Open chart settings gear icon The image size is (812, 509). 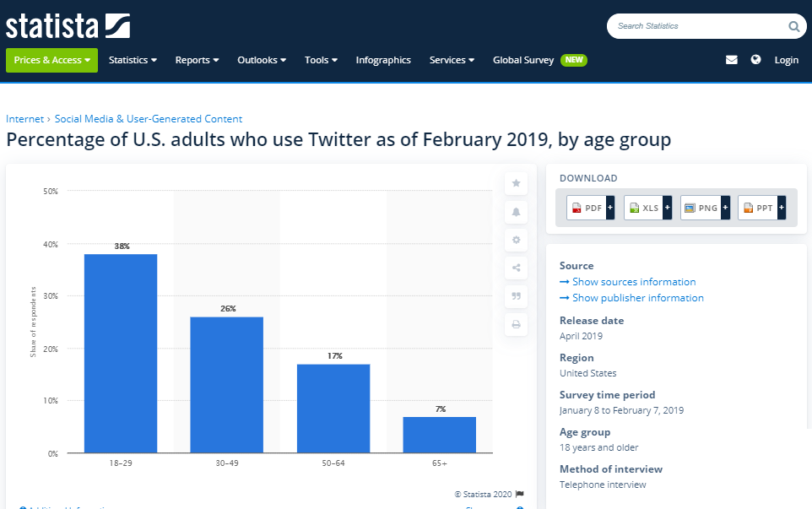click(516, 240)
